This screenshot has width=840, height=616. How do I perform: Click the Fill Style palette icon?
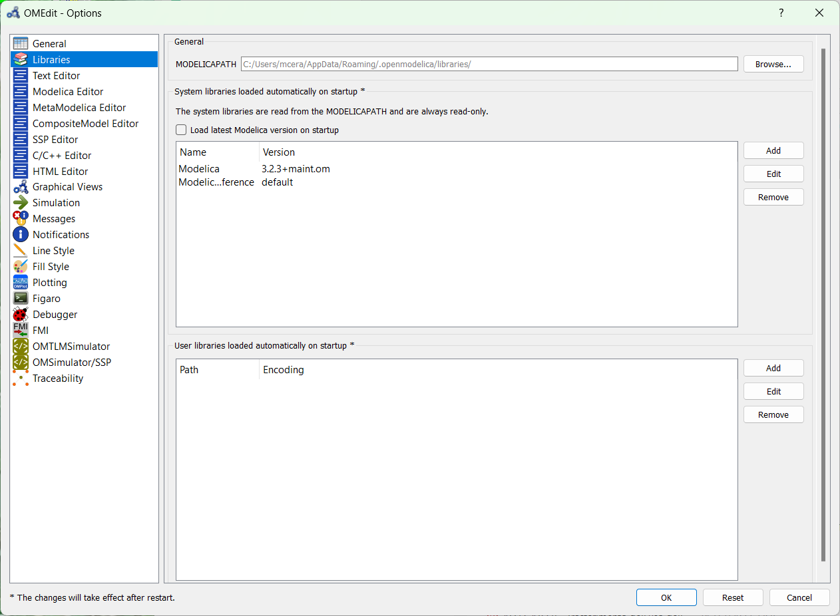pos(21,267)
